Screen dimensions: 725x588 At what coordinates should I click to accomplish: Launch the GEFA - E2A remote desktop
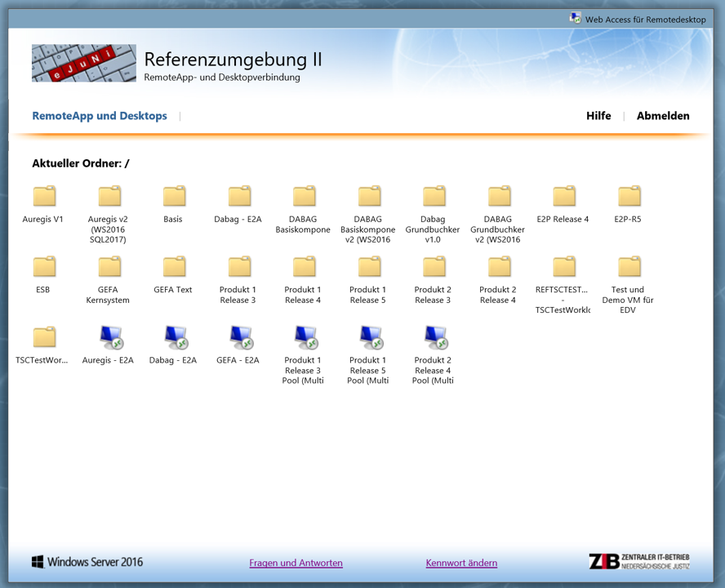[239, 338]
